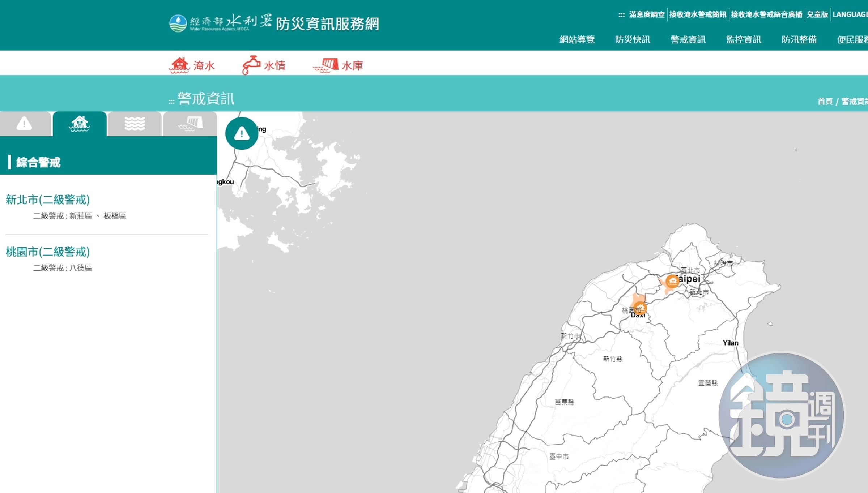This screenshot has width=868, height=493.
Task: Open 網站導覽 menu
Action: click(x=577, y=39)
